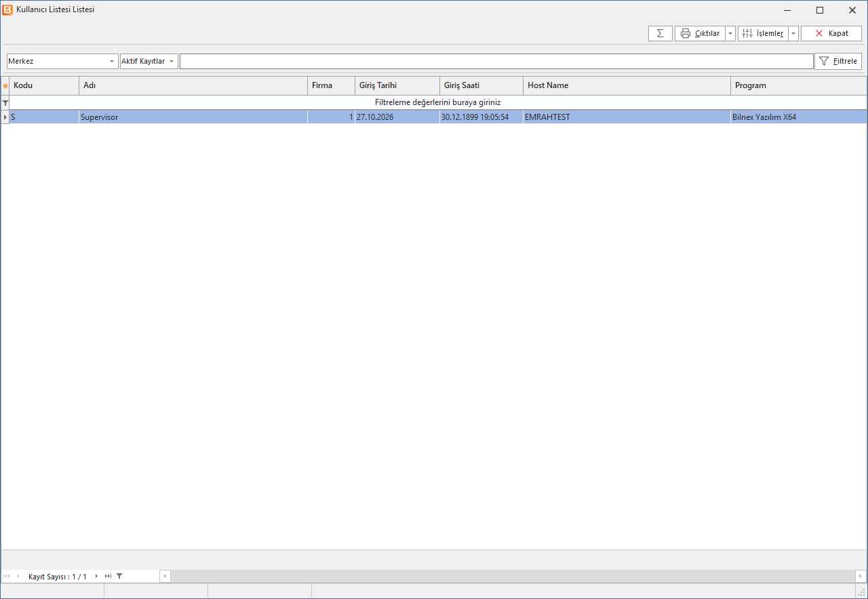Screen dimensions: 868x599
Task: Click the horizontal scrollbar left arrow
Action: coord(165,576)
